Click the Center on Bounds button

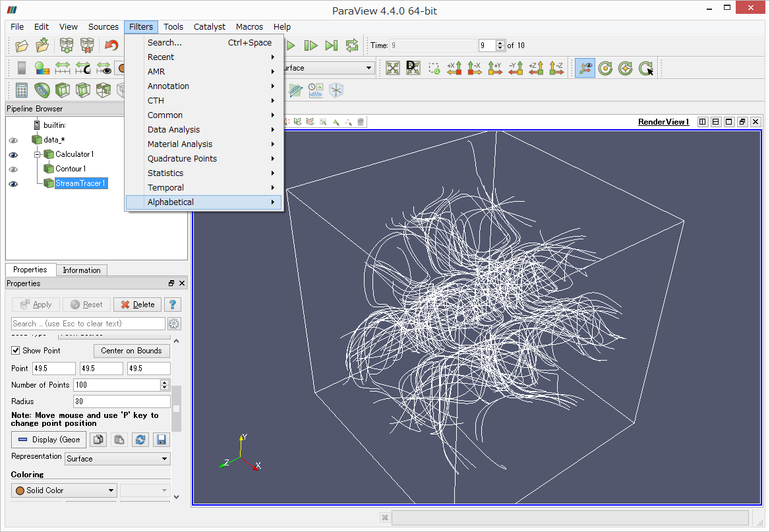(131, 351)
